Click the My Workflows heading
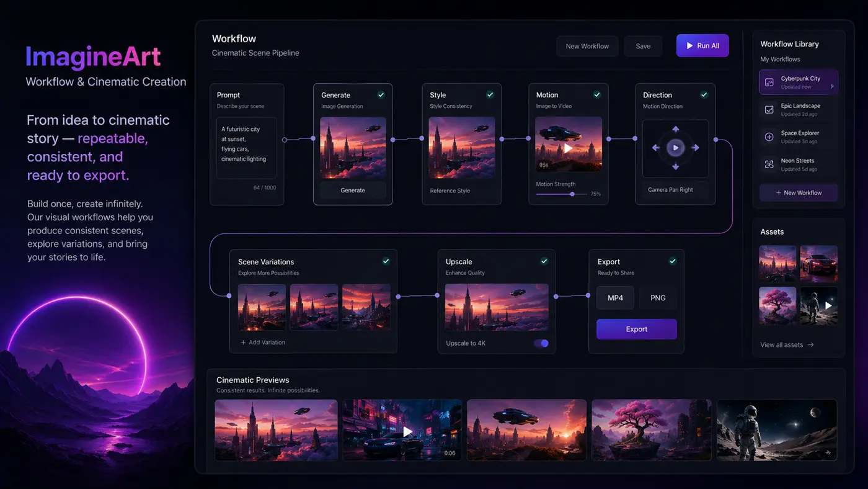 780,59
